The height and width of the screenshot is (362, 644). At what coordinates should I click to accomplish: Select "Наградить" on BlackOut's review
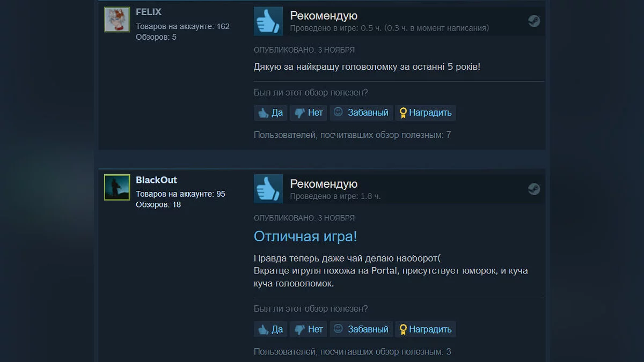tap(426, 329)
